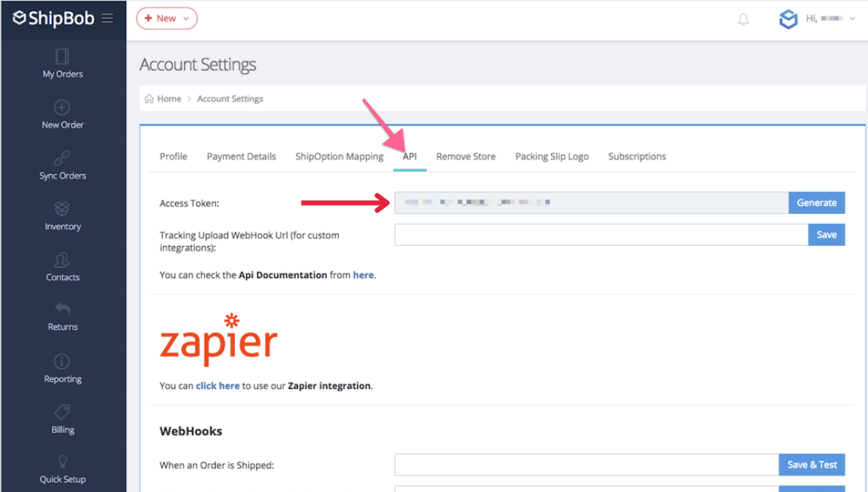Open the Subscriptions tab
Viewport: 868px width, 492px height.
[x=637, y=156]
